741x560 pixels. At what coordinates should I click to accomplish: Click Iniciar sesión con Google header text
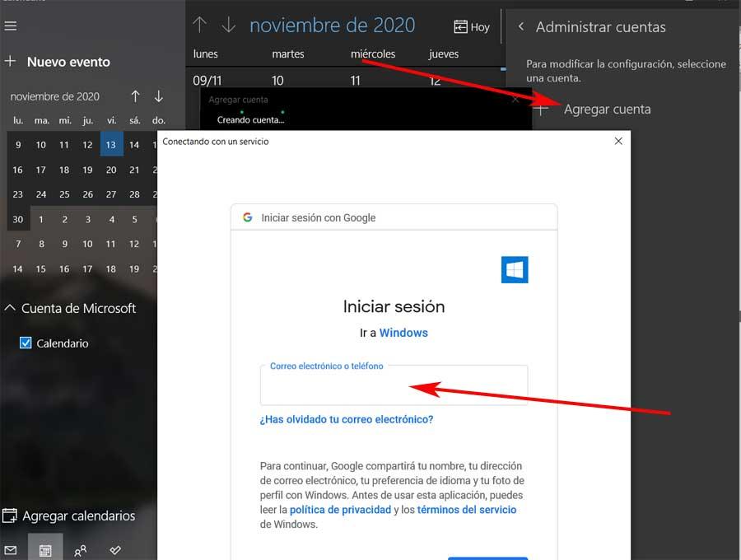pos(319,217)
